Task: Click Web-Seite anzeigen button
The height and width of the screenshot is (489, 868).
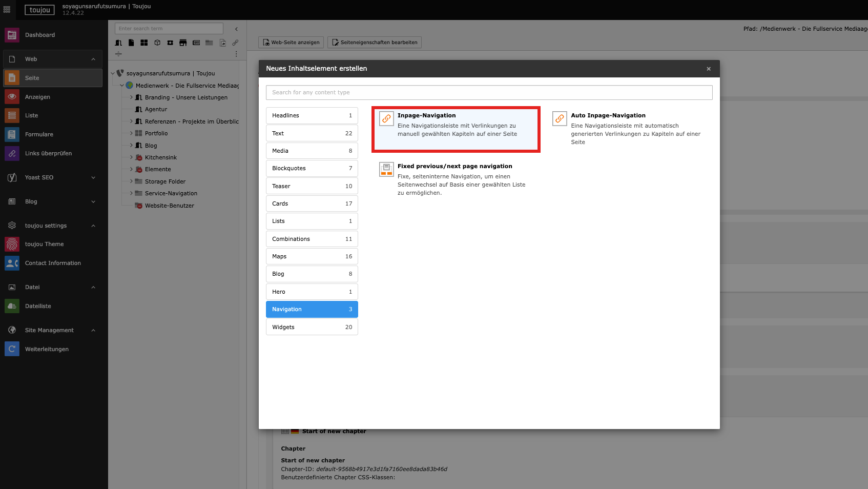Action: point(291,43)
